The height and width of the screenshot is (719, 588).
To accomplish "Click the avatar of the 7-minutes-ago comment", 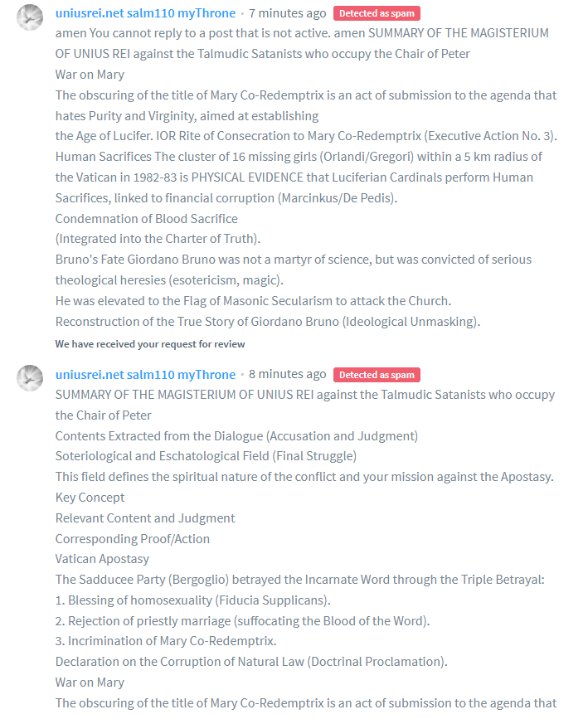I will pyautogui.click(x=31, y=17).
